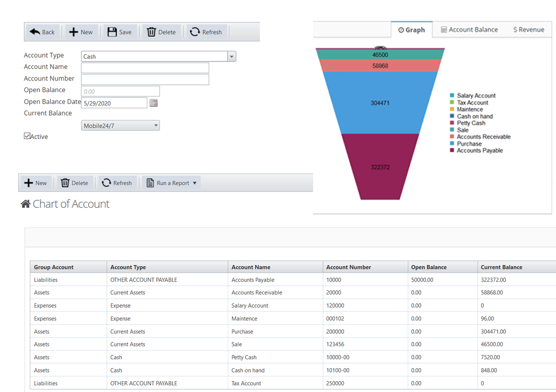Open the Account Type dropdown
The image size is (556, 392).
[x=231, y=56]
